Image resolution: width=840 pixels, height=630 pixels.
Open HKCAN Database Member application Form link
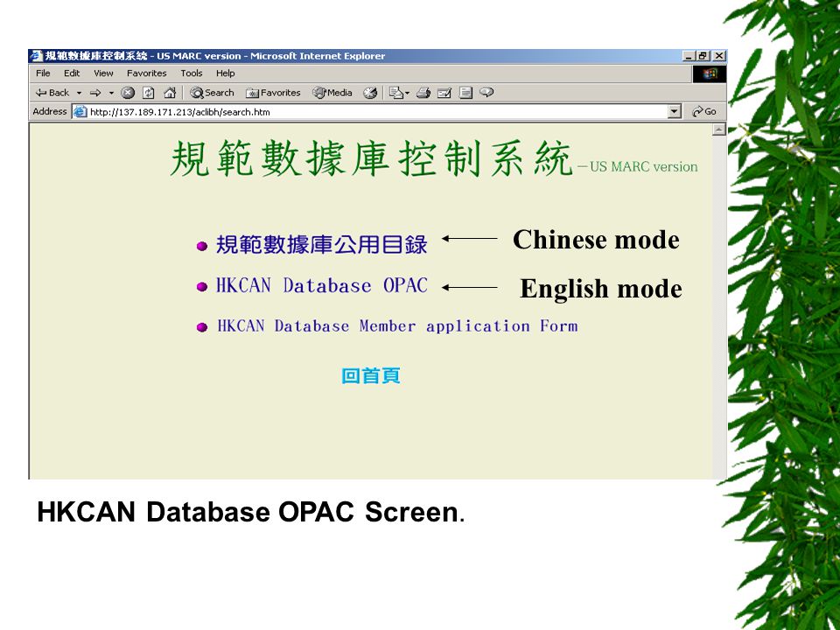point(397,326)
